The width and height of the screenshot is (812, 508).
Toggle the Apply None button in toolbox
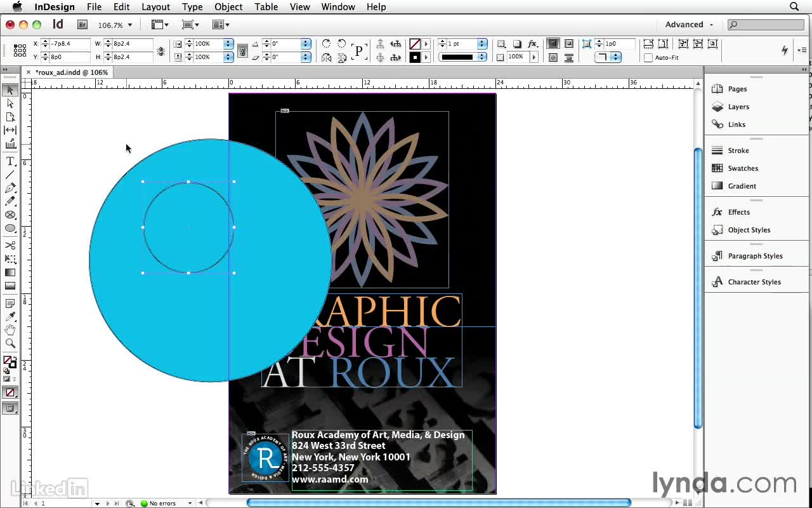pyautogui.click(x=10, y=392)
